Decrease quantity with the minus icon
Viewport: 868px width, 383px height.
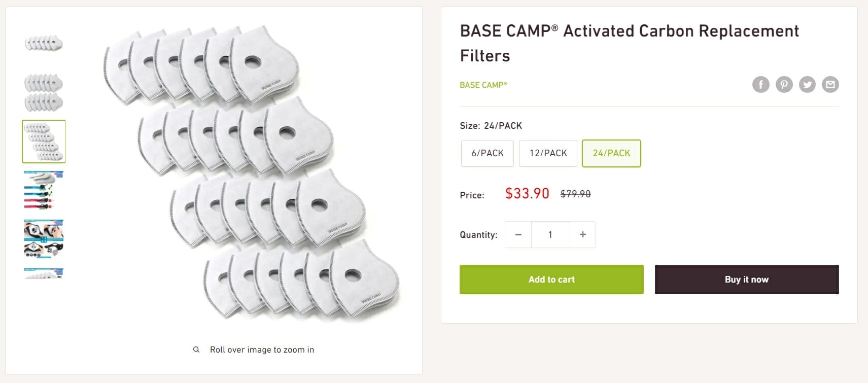pos(518,234)
